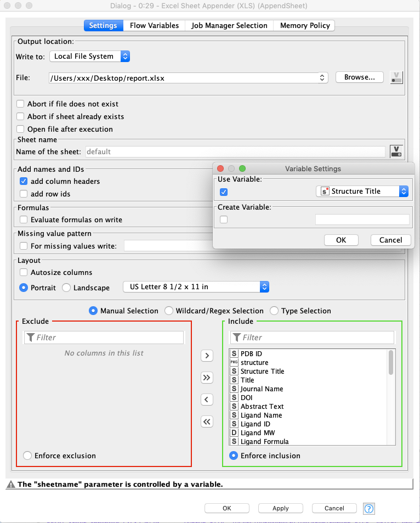
Task: Select Manual Selection mode
Action: (x=93, y=311)
